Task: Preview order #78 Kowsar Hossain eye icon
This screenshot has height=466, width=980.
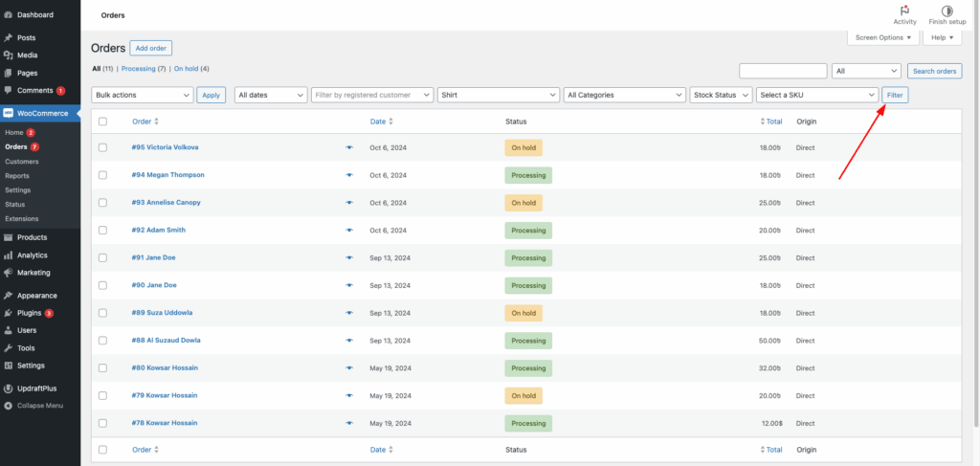Action: 349,423
